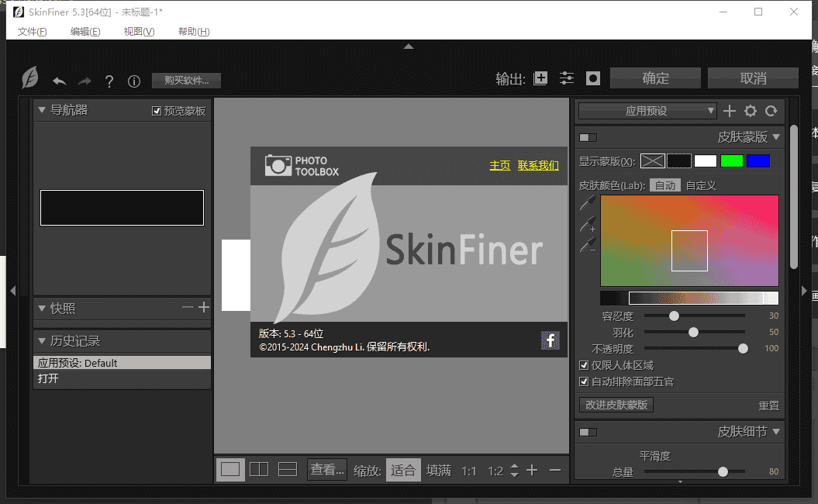Open the 文件(F) menu
The width and height of the screenshot is (818, 504).
pyautogui.click(x=32, y=32)
